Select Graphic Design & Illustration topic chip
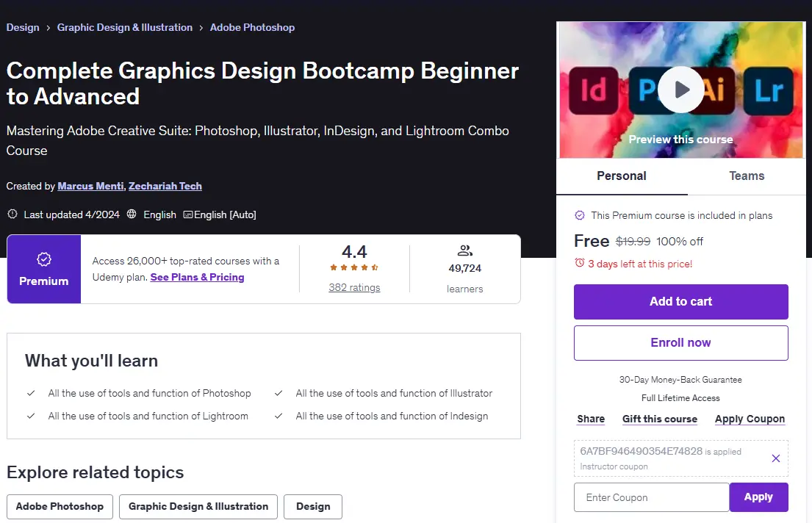Viewport: 812px width, 523px height. [x=198, y=506]
